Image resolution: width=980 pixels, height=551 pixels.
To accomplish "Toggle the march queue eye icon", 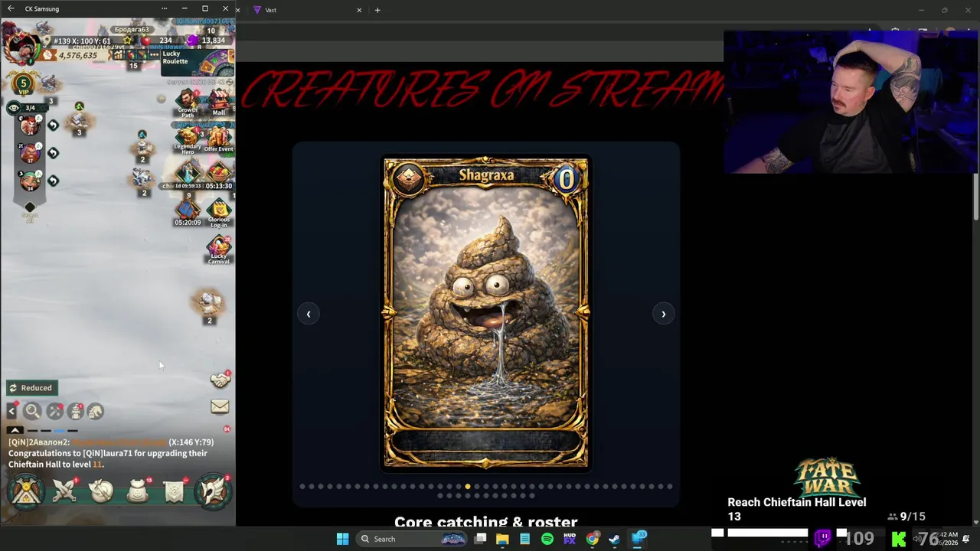I will 14,108.
